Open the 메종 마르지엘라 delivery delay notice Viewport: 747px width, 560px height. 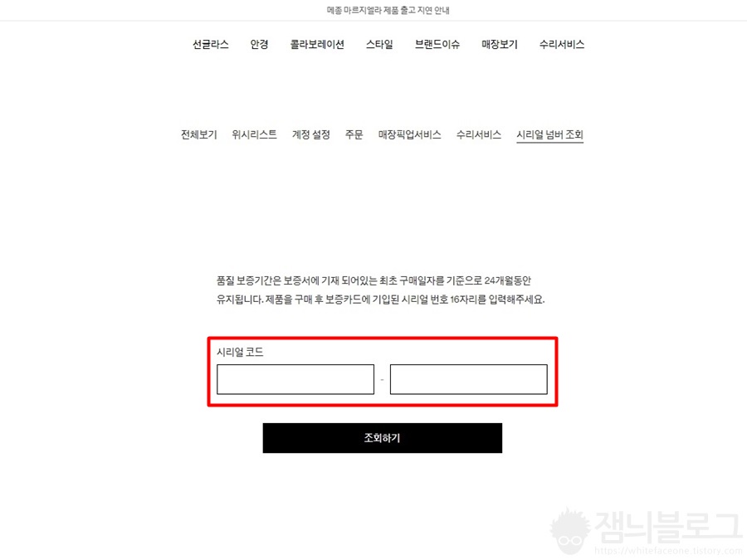[x=388, y=10]
